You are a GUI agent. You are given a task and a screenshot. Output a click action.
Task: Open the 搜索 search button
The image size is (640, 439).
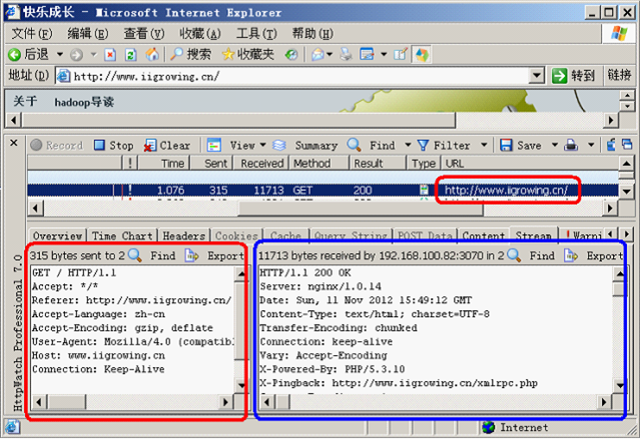191,54
